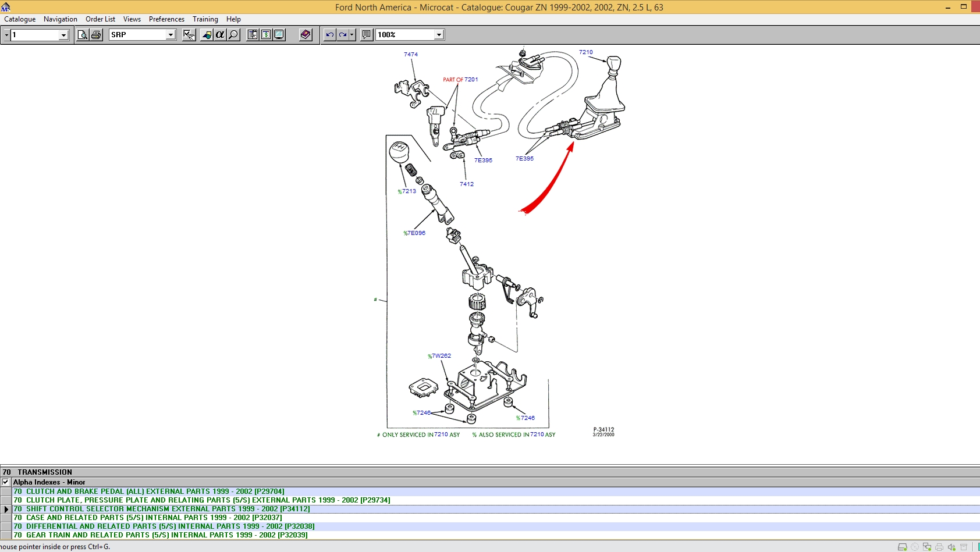This screenshot has height=552, width=980.
Task: Click the dollar pricing view icon
Action: [266, 35]
